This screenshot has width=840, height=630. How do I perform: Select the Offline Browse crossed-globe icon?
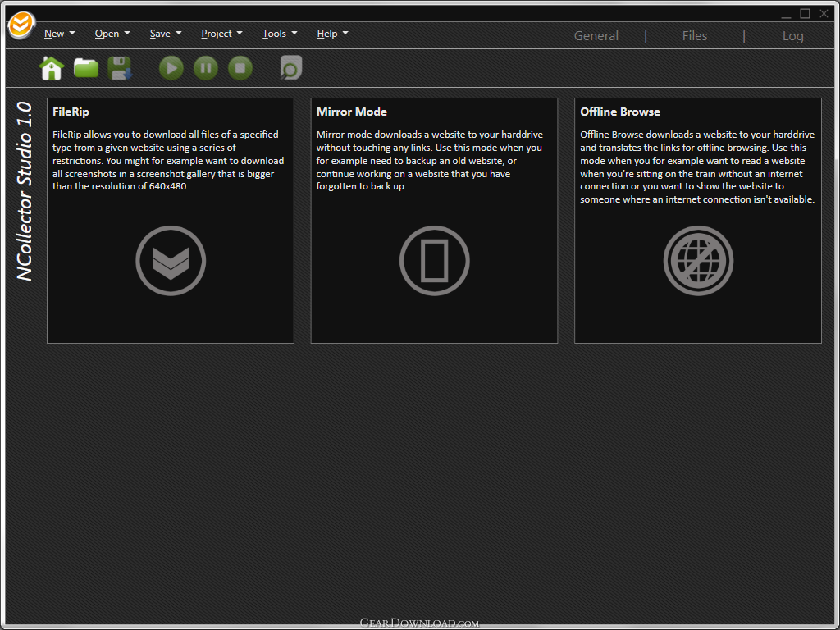coord(699,261)
